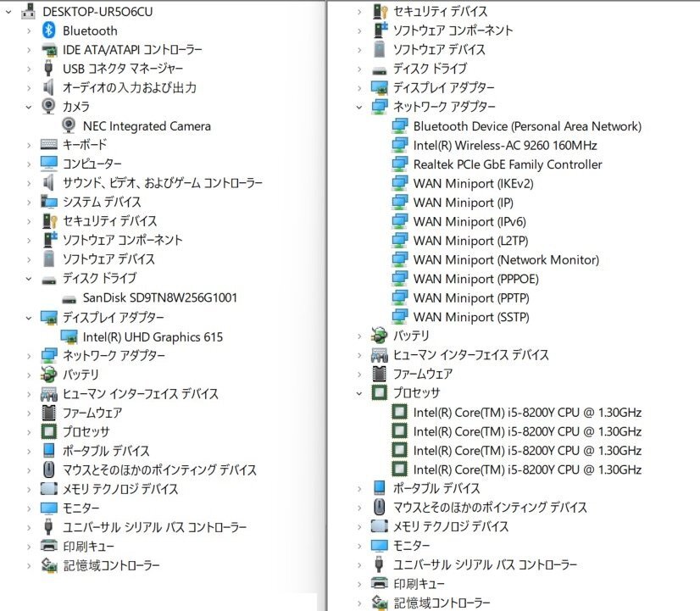
Task: Select the collapsed プロセッサ label in left tree
Action: 86,431
